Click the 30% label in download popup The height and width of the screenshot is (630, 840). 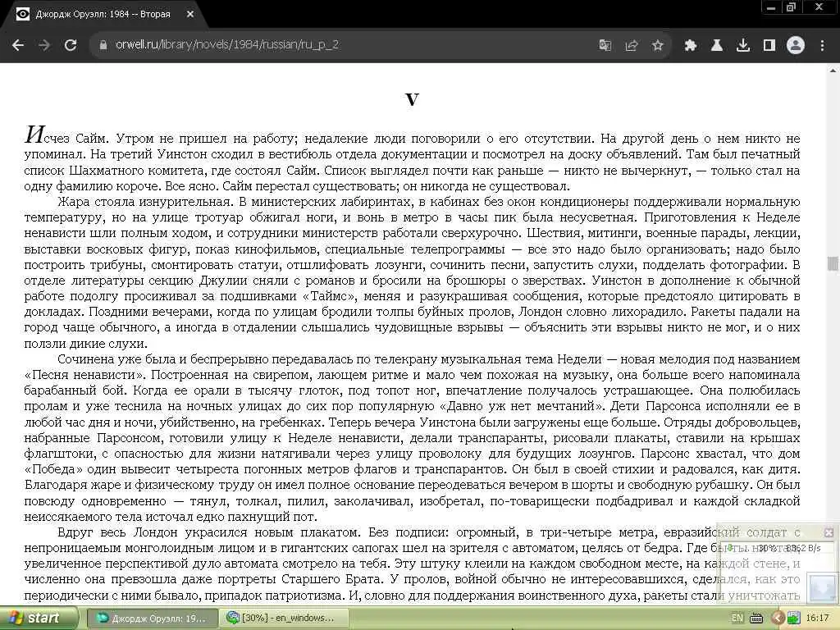click(767, 548)
